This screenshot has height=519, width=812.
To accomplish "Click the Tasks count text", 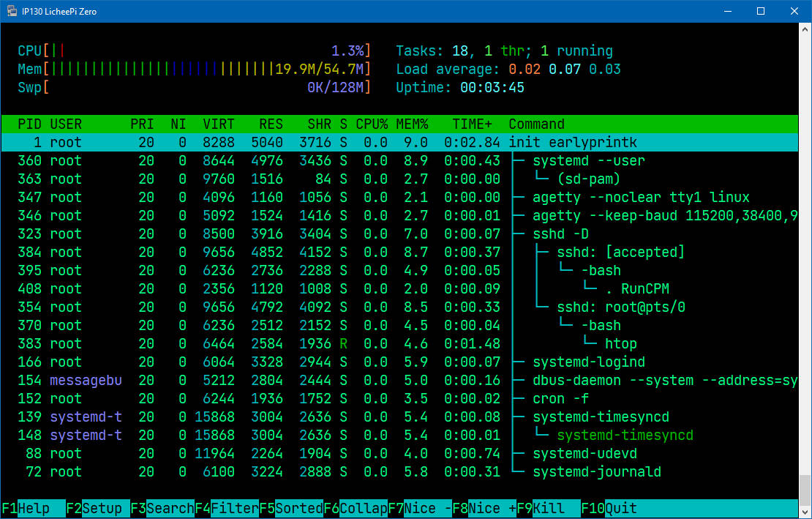I will click(x=505, y=51).
